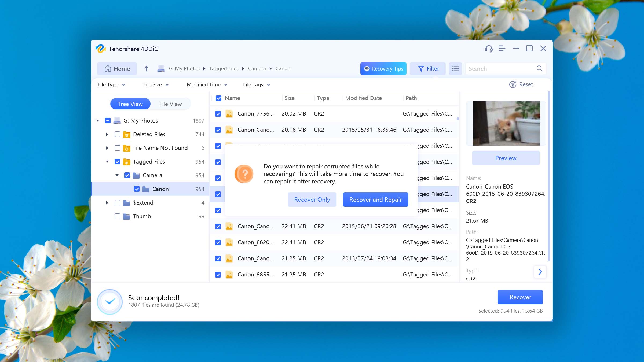The height and width of the screenshot is (362, 644).
Task: Click the scan completed checkmark icon
Action: pos(110,302)
